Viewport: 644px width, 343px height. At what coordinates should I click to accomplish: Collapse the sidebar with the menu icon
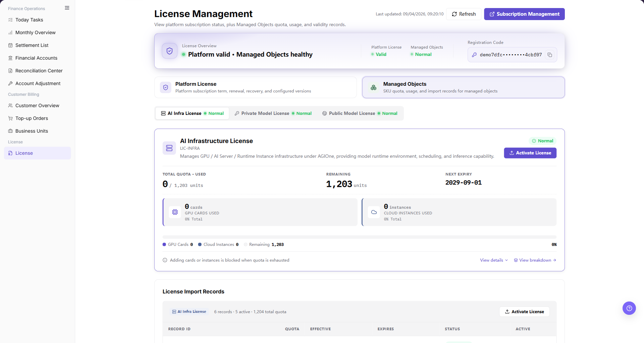pyautogui.click(x=67, y=8)
